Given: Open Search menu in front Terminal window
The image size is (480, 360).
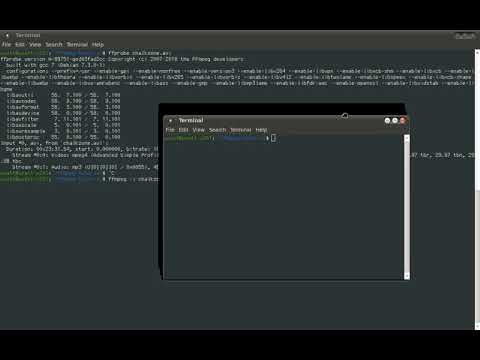Looking at the screenshot, I should click(x=217, y=130).
